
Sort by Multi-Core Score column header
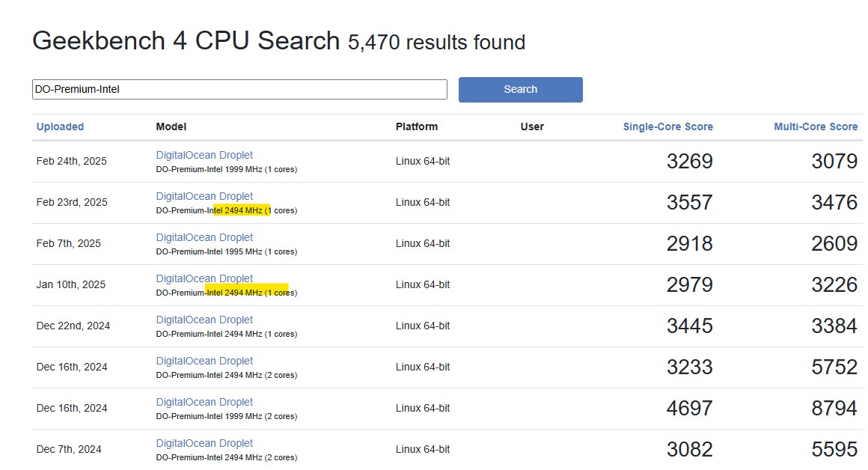pyautogui.click(x=816, y=126)
